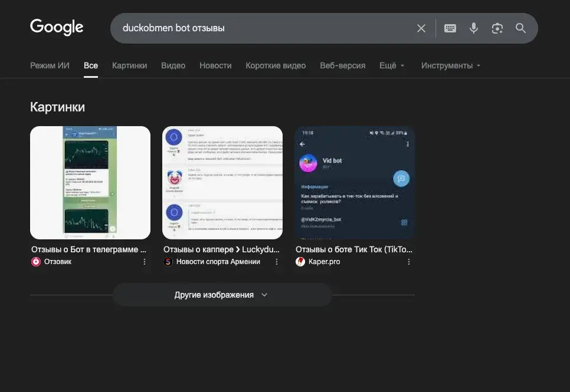This screenshot has height=392, width=570.
Task: Expand the Ещё dropdown menu
Action: [x=392, y=66]
